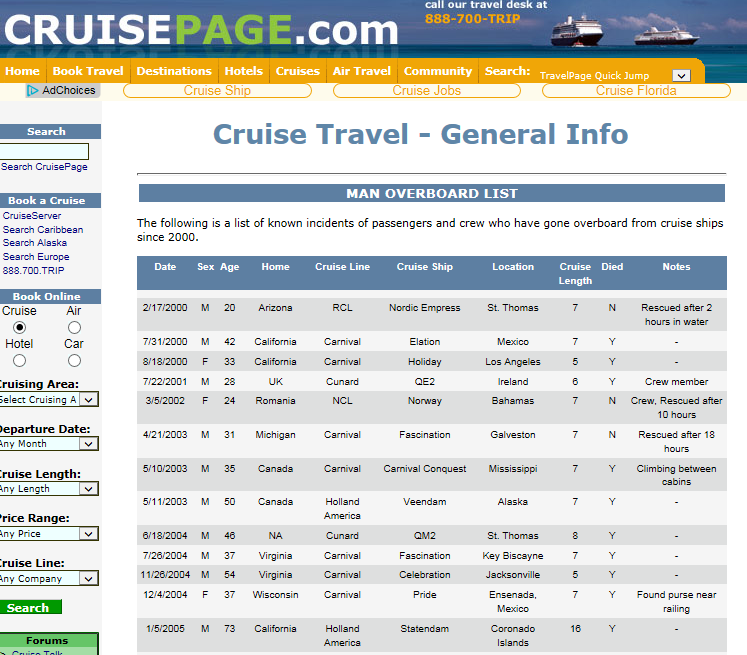Click the QM2 ship cell
Screen dimensions: 747x655
pos(424,535)
